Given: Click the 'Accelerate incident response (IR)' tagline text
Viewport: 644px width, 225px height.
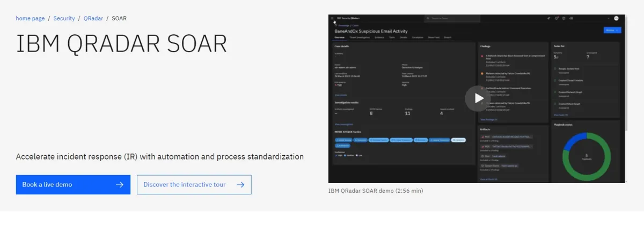Looking at the screenshot, I should [160, 157].
